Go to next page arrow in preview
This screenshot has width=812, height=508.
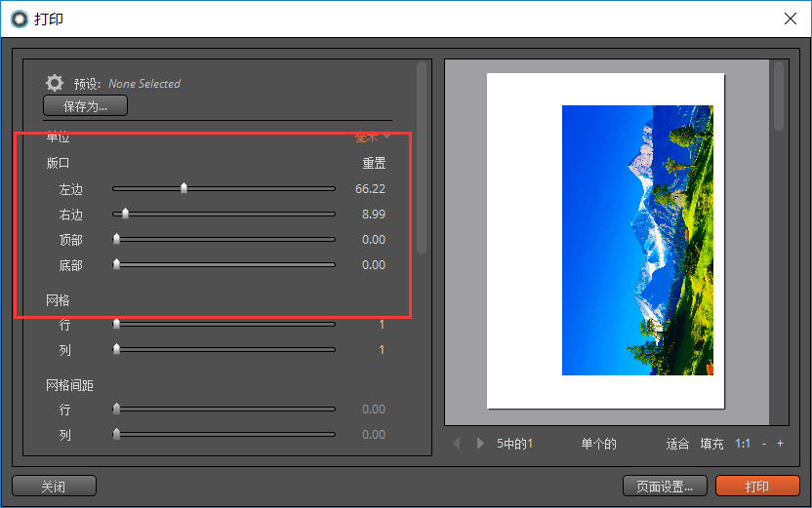(x=480, y=444)
